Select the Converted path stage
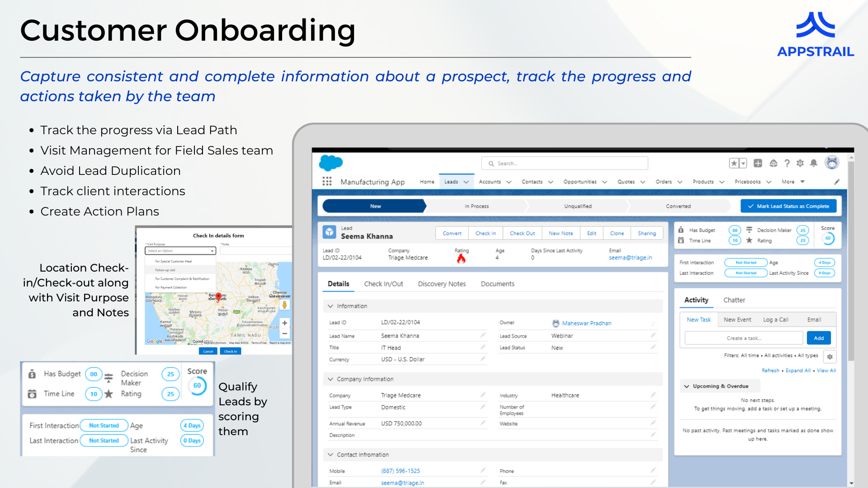The image size is (868, 488). coord(678,206)
